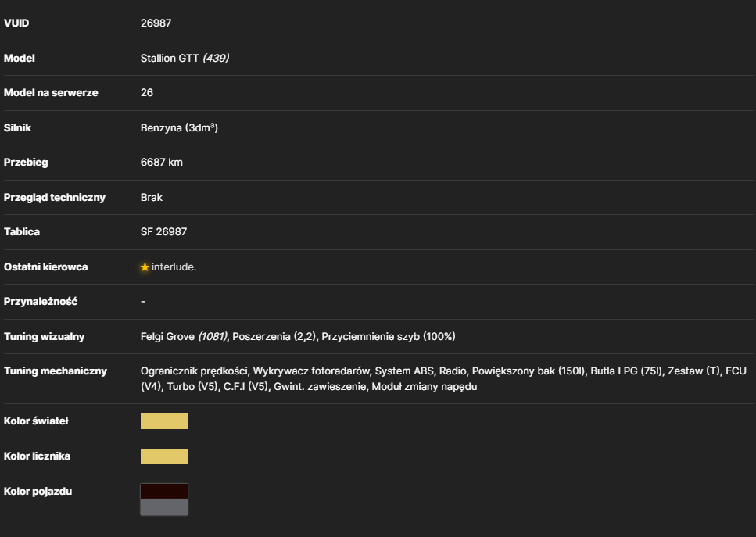The width and height of the screenshot is (756, 537).
Task: Click the Kolor pojazdu label
Action: [38, 491]
